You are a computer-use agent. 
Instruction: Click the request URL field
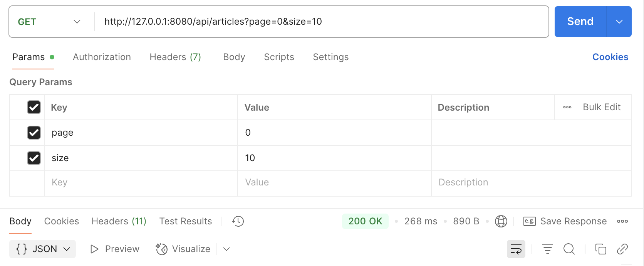(x=320, y=22)
